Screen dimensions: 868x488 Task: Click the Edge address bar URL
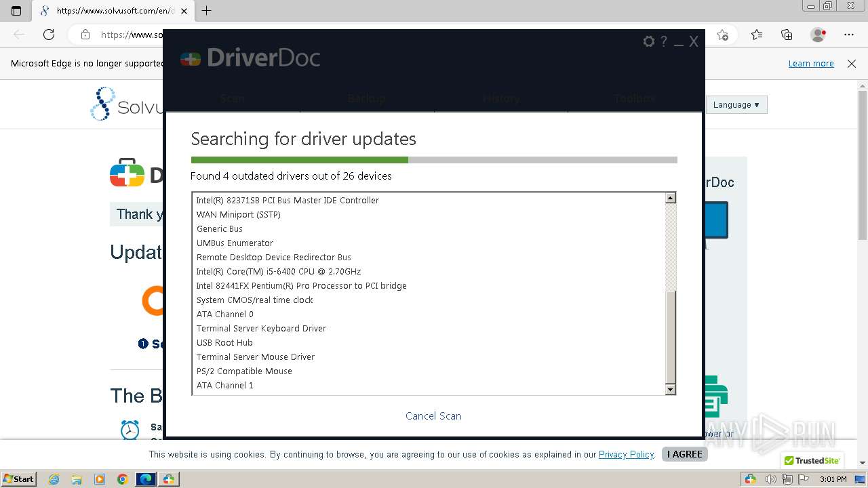(132, 35)
